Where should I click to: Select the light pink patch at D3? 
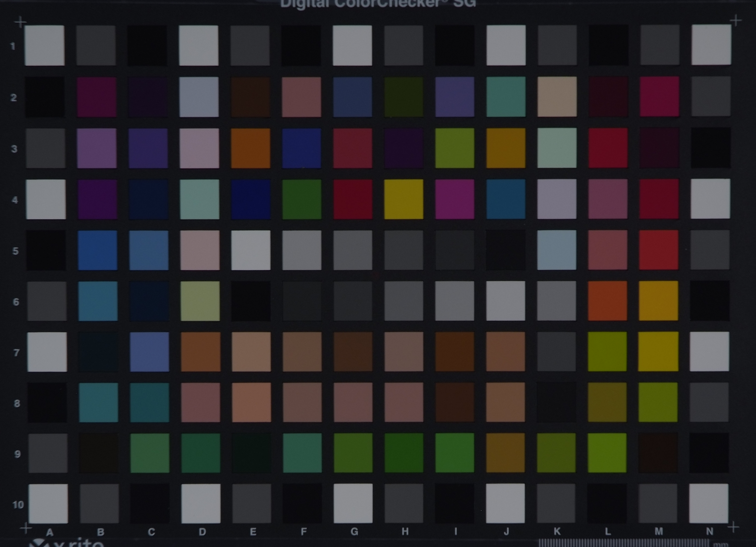[x=199, y=148]
